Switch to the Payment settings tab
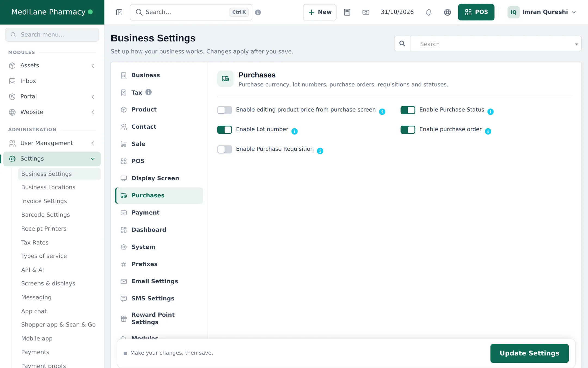This screenshot has width=588, height=368. point(159,213)
